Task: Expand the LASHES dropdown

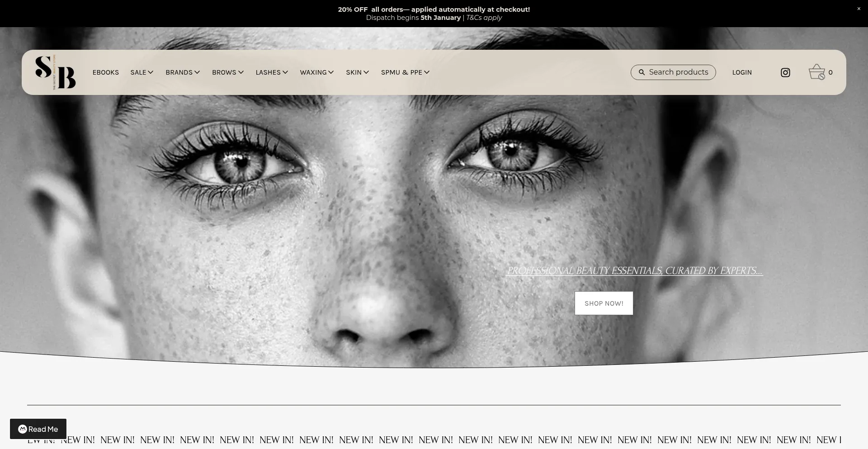Action: pos(271,72)
